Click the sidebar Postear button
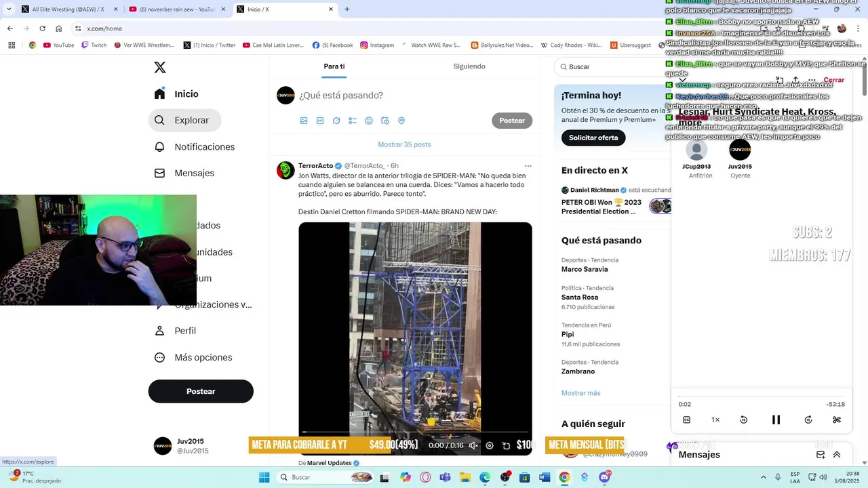The image size is (868, 488). tap(201, 391)
